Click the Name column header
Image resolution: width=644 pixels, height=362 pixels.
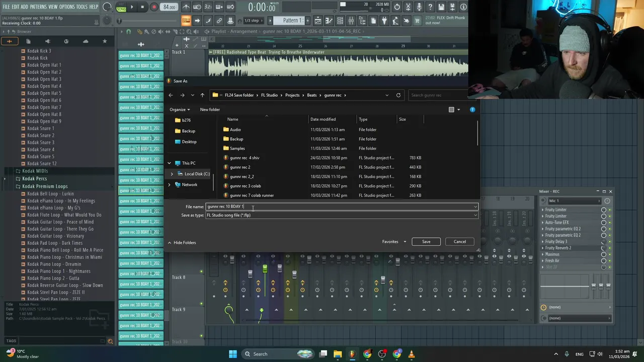click(232, 119)
